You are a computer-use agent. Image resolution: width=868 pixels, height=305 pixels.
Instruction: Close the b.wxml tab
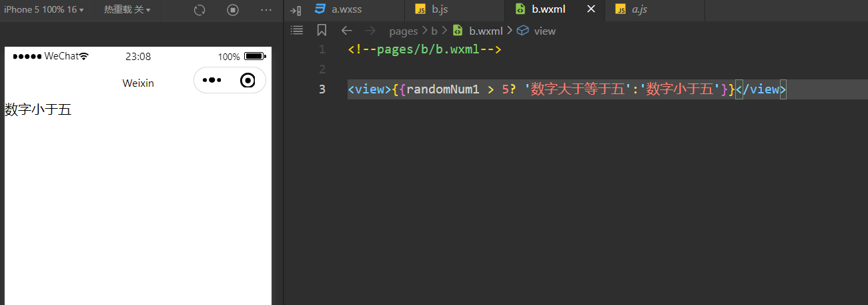590,9
